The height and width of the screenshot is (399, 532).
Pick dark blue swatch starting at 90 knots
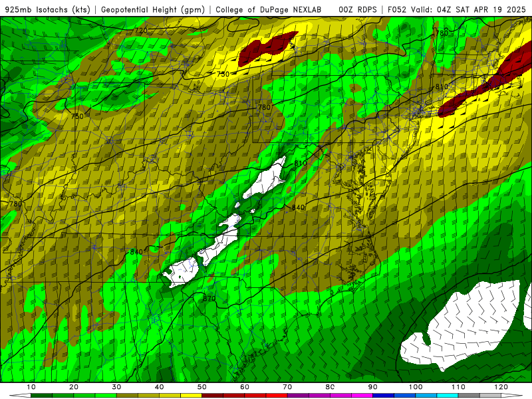384,395
